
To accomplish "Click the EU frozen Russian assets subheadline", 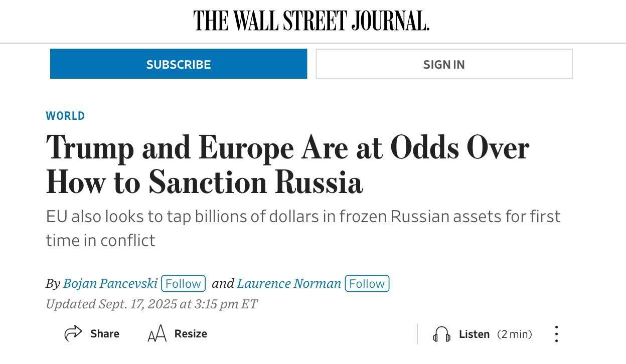I will tap(303, 228).
